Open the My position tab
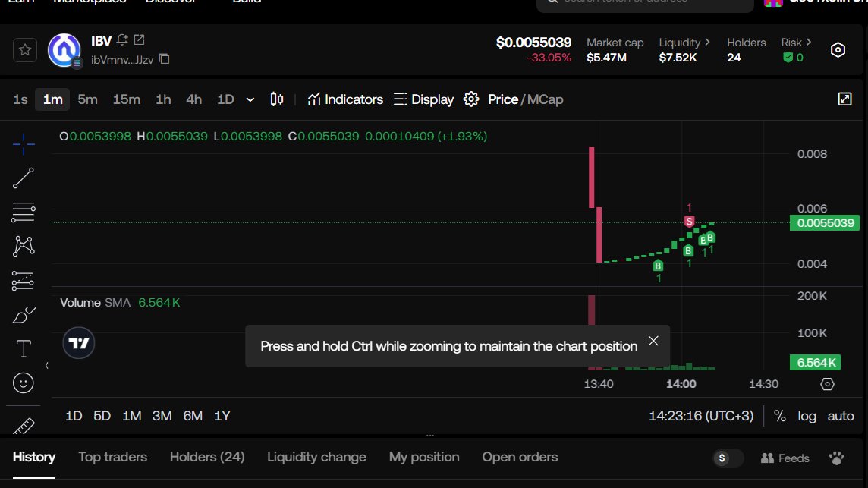Image resolution: width=868 pixels, height=488 pixels. tap(424, 458)
